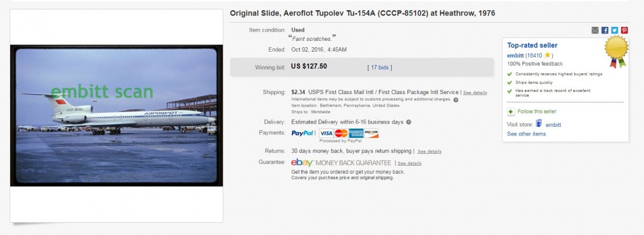Expand returns See details link
This screenshot has width=644, height=235.
point(429,151)
